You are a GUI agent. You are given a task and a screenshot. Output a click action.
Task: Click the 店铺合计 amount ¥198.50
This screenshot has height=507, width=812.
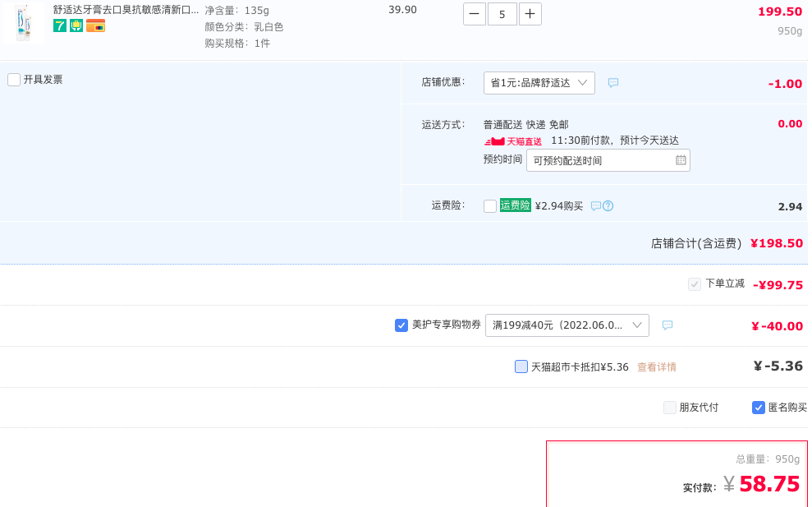tap(777, 243)
